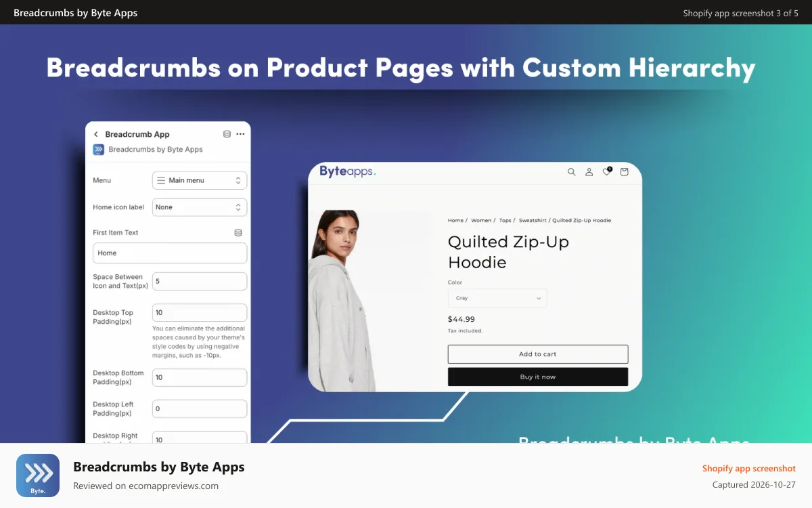Click the negative margins hint text
Viewport: 812px width, 508px height.
pyautogui.click(x=199, y=341)
